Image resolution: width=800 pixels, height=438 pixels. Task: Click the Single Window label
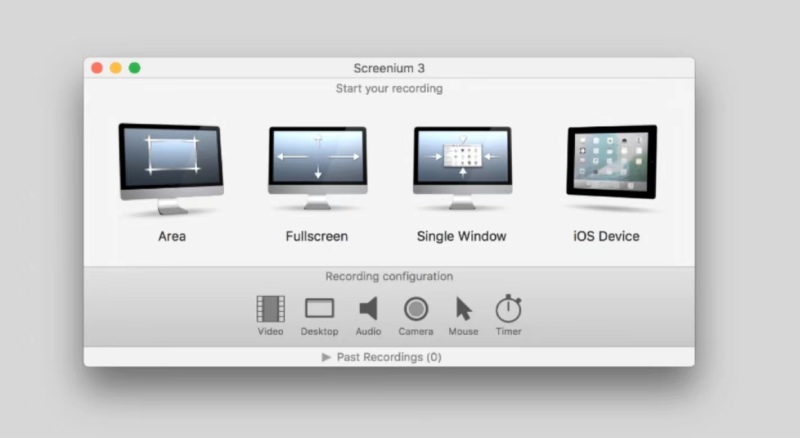click(462, 236)
